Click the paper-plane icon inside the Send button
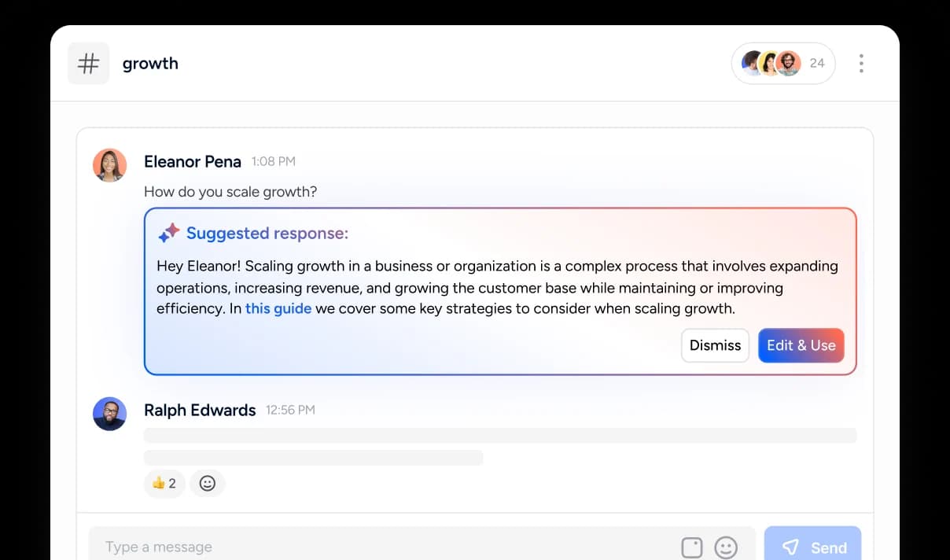The height and width of the screenshot is (560, 950). tap(790, 547)
